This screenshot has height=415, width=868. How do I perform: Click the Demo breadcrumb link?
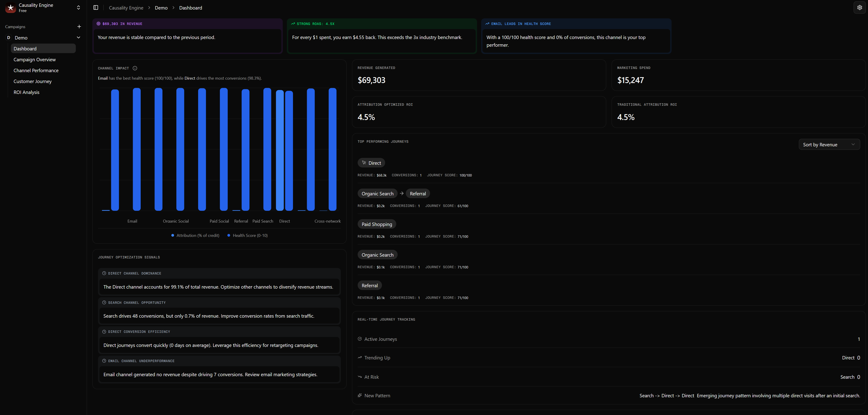point(161,8)
